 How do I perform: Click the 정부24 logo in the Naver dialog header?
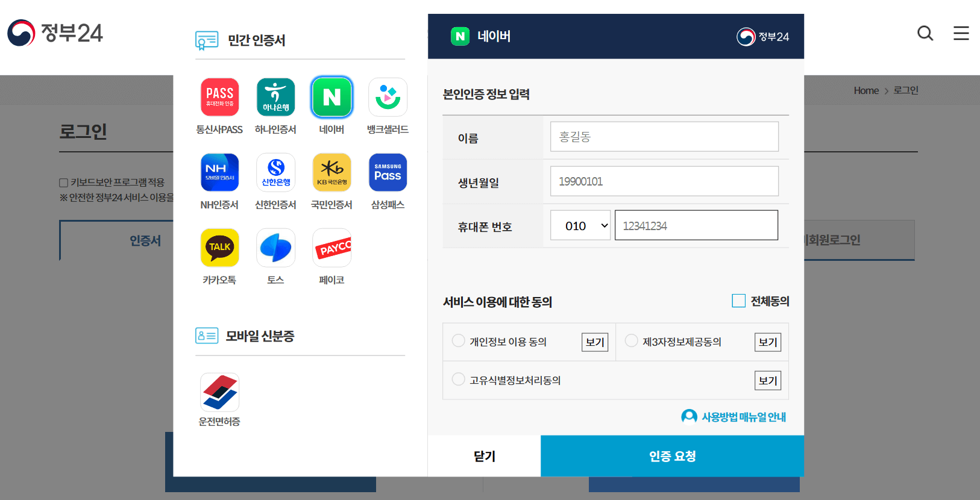762,37
